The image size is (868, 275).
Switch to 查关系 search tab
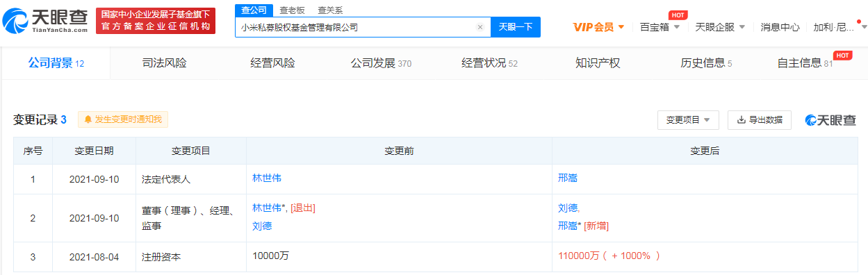tap(330, 10)
